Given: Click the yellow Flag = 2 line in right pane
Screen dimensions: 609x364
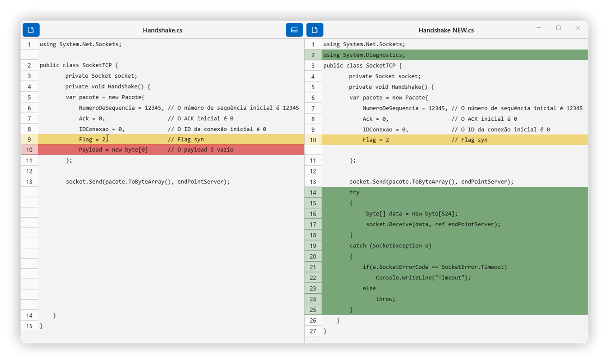Looking at the screenshot, I should tap(424, 140).
